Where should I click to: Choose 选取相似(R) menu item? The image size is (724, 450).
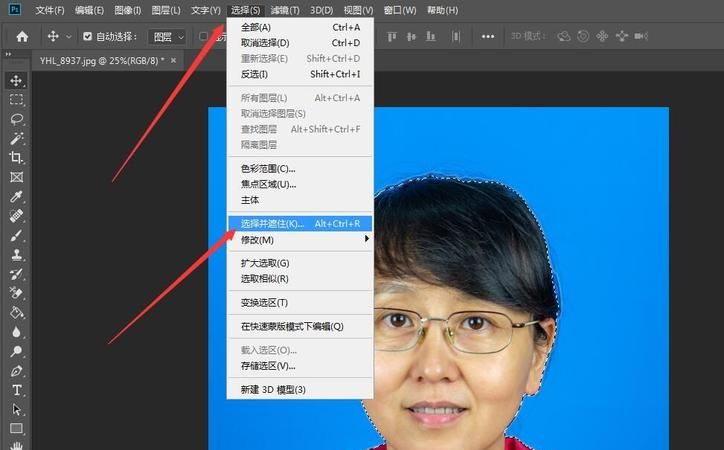coord(300,279)
